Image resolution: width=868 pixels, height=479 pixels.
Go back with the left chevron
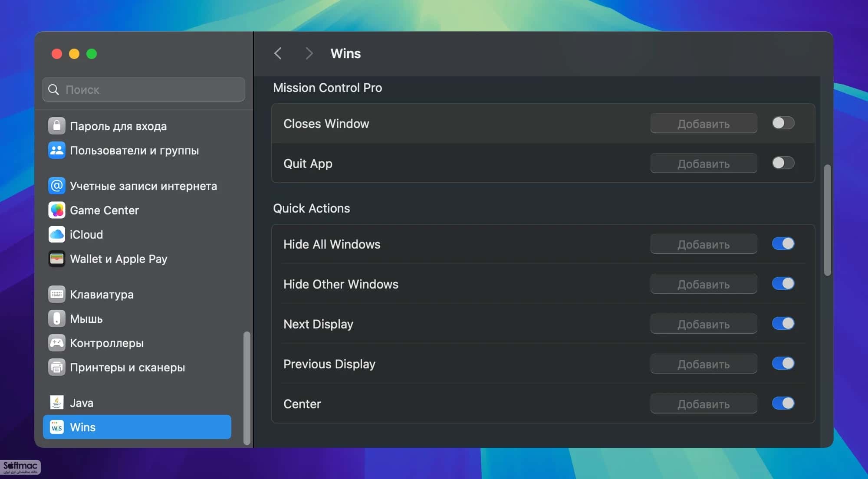point(278,53)
